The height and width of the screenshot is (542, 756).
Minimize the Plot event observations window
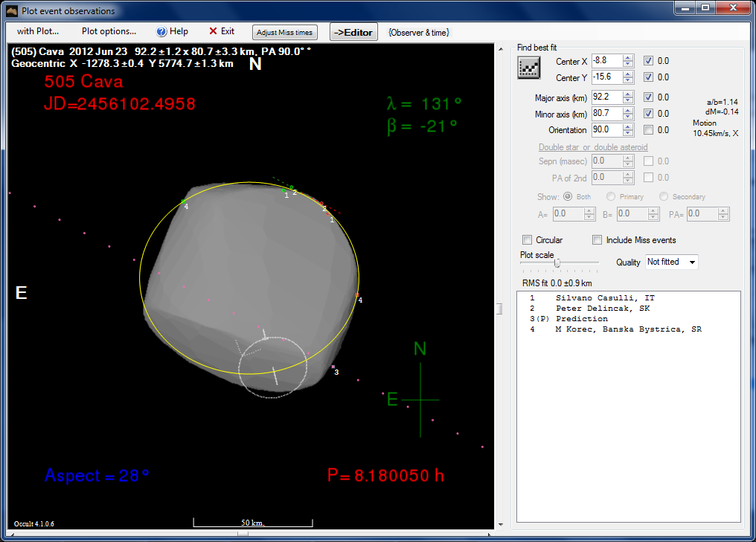pos(684,7)
